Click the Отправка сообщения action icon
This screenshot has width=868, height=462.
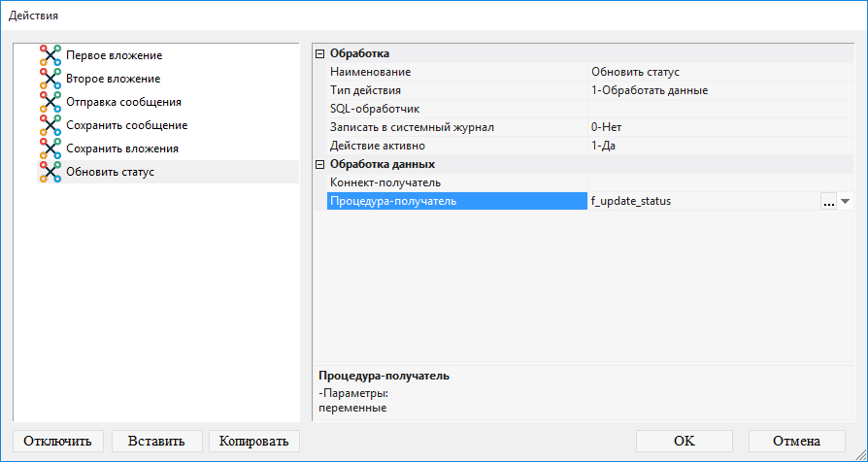[x=50, y=102]
